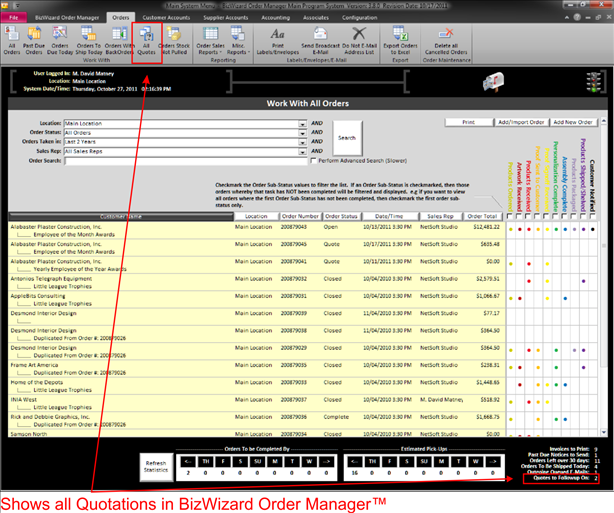Image resolution: width=614 pixels, height=513 pixels.
Task: Click the mailbox icon in header
Action: coord(493,82)
